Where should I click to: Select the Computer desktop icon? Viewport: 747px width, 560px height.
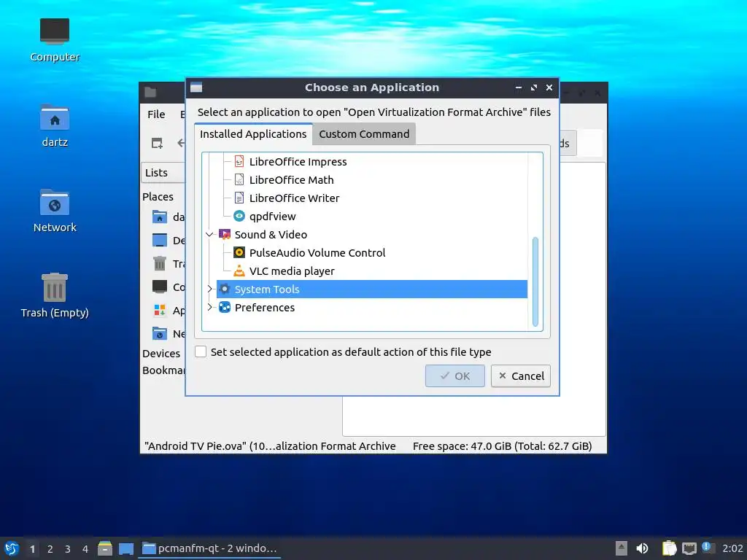[54, 40]
